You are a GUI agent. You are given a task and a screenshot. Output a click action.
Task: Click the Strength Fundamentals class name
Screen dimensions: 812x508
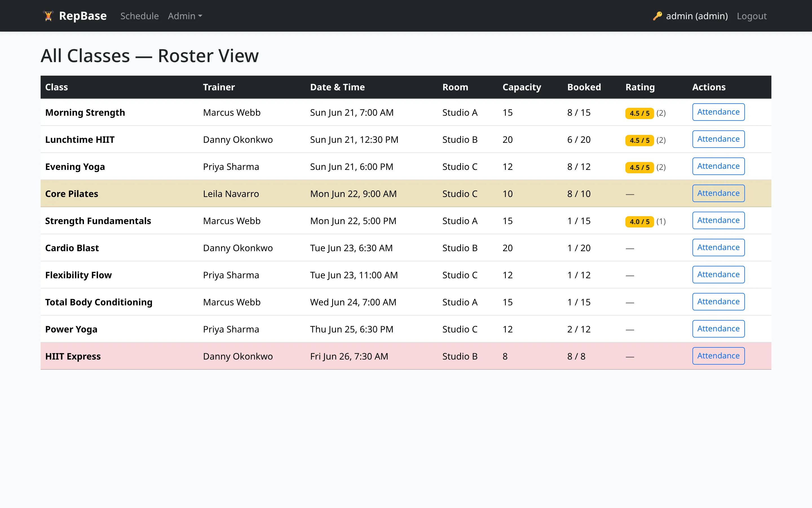pos(98,221)
